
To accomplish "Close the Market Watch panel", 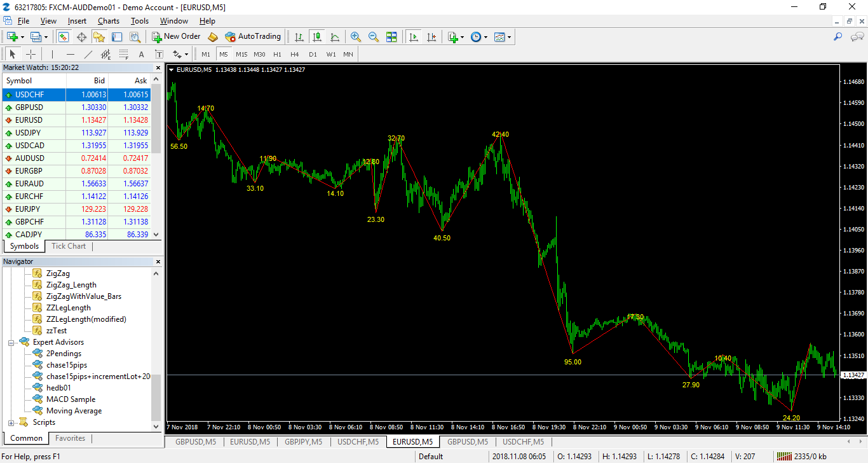I will pyautogui.click(x=158, y=67).
